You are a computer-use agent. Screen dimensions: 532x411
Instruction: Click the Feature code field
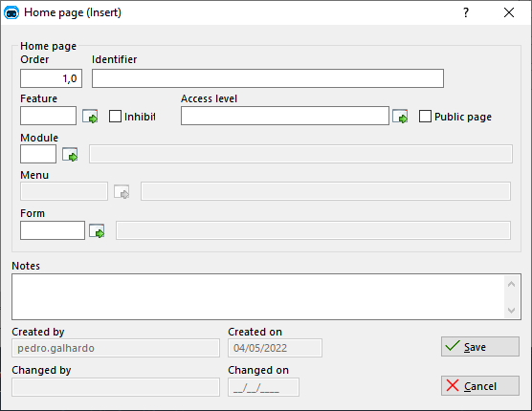pyautogui.click(x=48, y=116)
